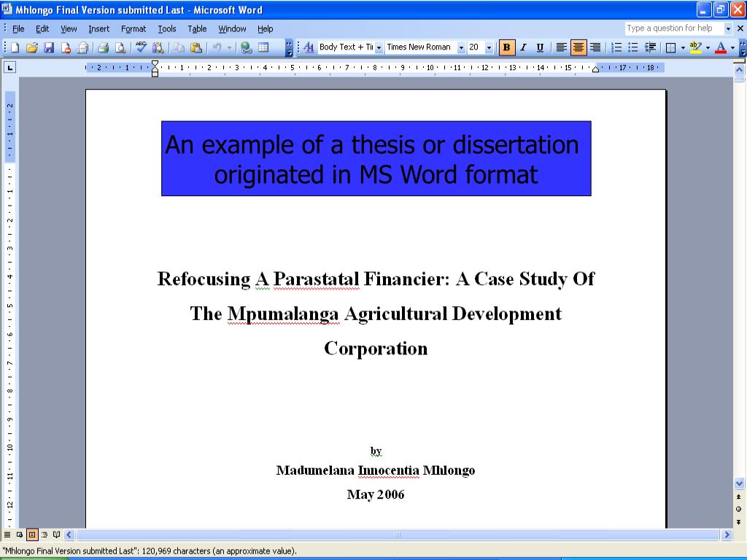Open the help question dropdown arrow
The height and width of the screenshot is (560, 747).
tap(728, 28)
